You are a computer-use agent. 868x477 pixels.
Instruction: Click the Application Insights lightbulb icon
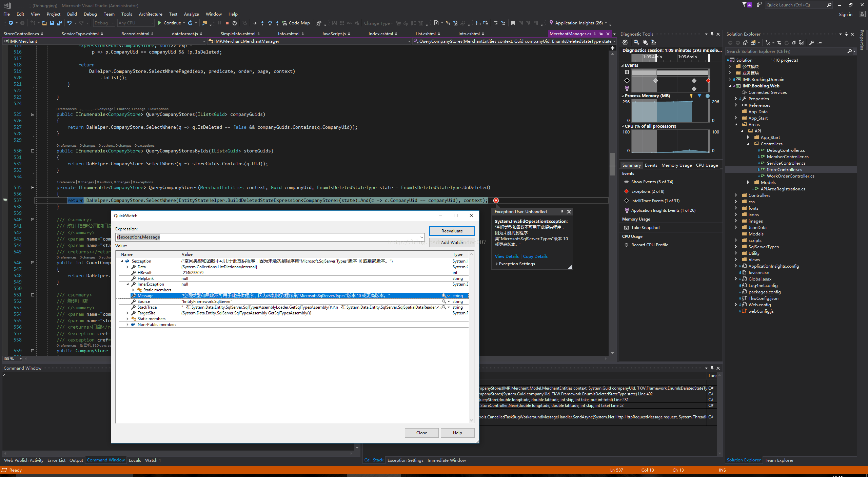point(551,23)
